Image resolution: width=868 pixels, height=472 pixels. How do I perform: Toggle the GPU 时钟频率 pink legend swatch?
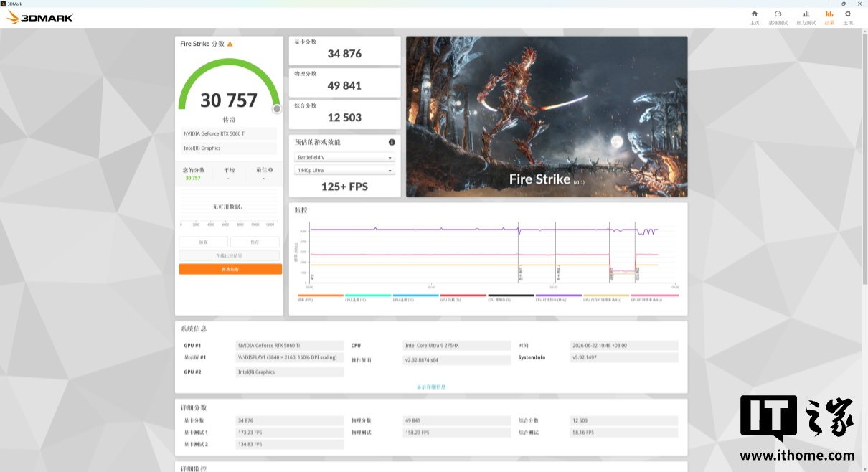(x=654, y=295)
